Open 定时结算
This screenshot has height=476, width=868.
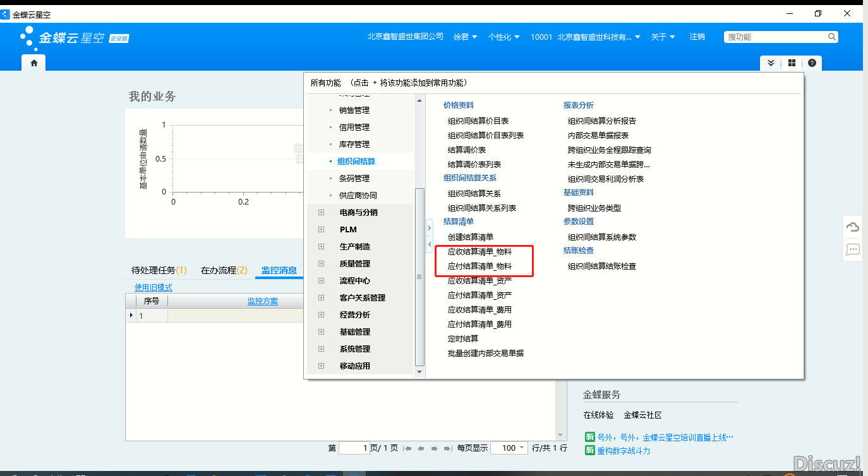463,339
